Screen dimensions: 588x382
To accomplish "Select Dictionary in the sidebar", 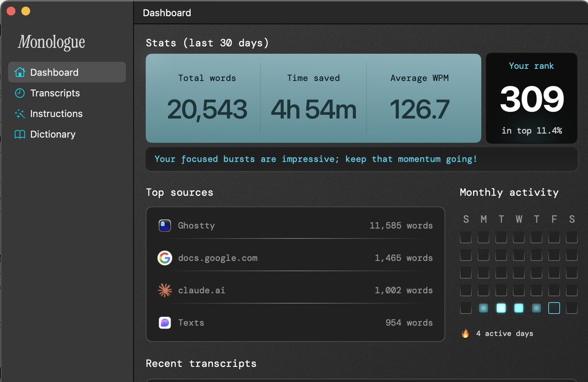I will click(67, 134).
